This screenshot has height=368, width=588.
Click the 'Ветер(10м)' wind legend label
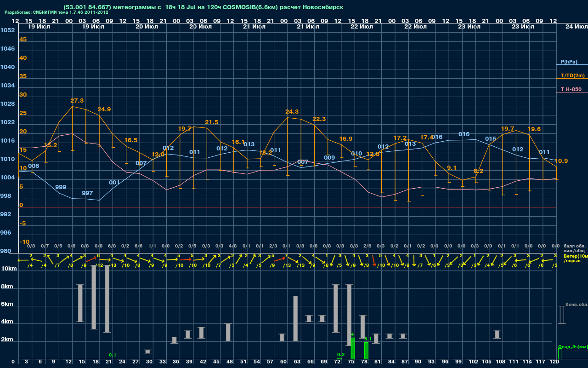(576, 256)
